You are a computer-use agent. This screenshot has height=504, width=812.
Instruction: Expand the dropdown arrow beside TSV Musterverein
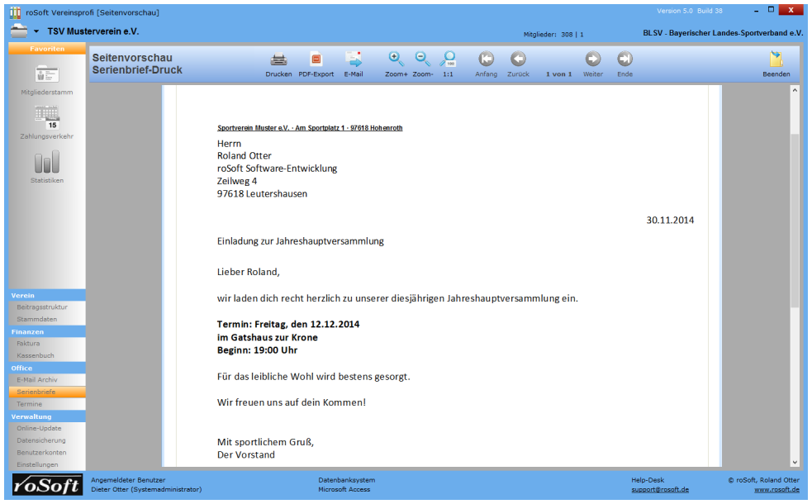pos(36,31)
